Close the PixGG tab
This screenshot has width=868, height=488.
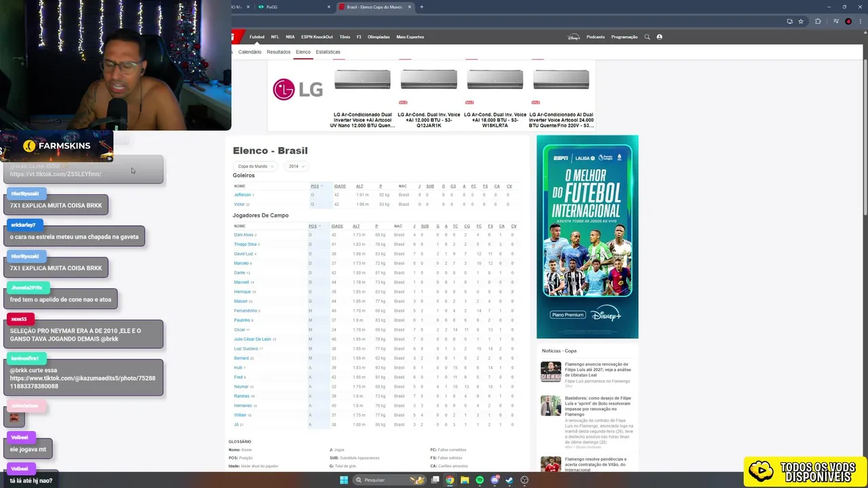[x=329, y=7]
